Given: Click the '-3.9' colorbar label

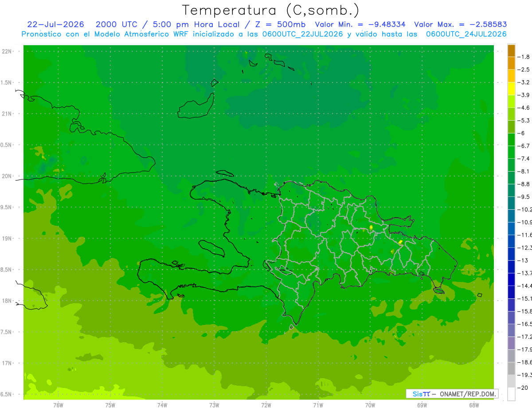Looking at the screenshot, I should 524,95.
